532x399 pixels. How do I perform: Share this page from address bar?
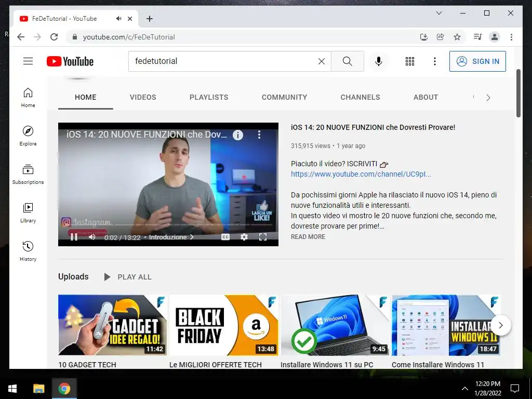pos(441,37)
